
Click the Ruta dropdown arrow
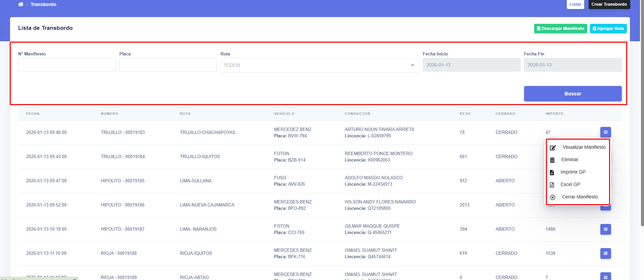pyautogui.click(x=412, y=65)
